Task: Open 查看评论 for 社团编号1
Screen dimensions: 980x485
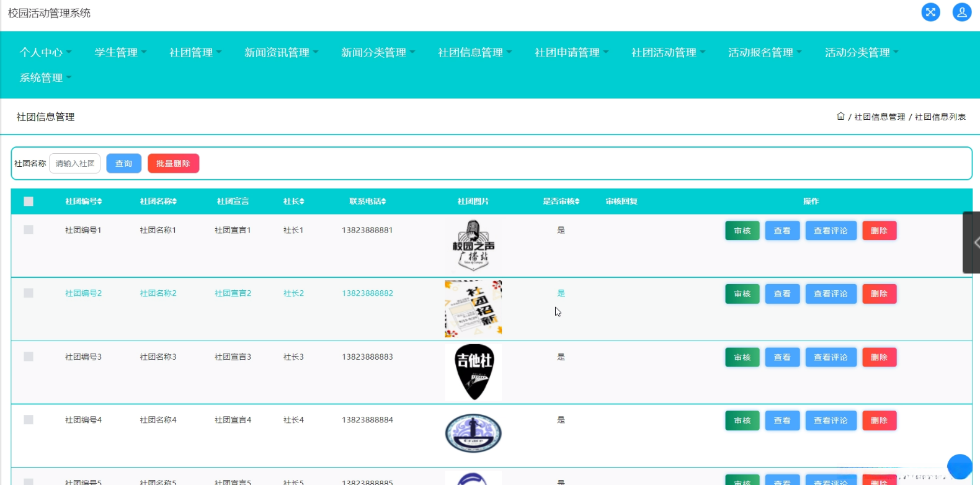Action: coord(831,231)
